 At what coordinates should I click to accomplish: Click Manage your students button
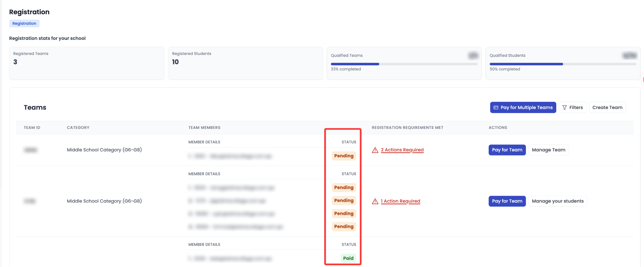point(558,201)
